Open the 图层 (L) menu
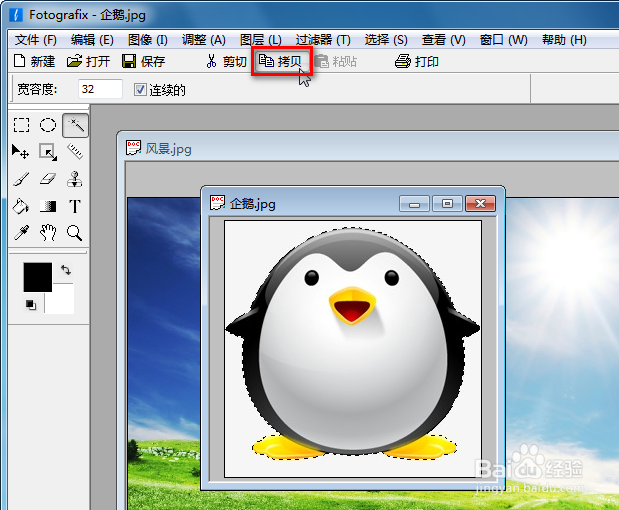 click(261, 40)
